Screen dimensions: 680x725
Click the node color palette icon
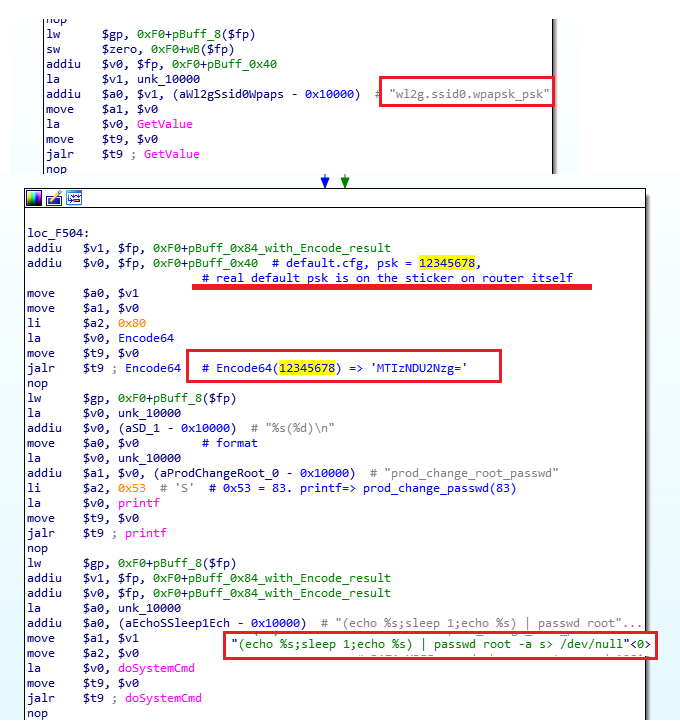pyautogui.click(x=34, y=198)
